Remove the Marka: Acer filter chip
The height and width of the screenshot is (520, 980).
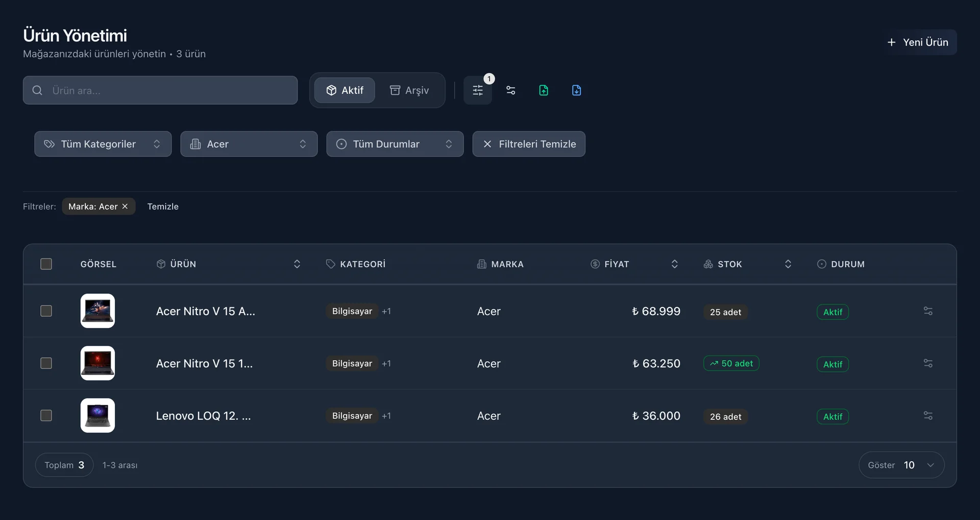125,206
